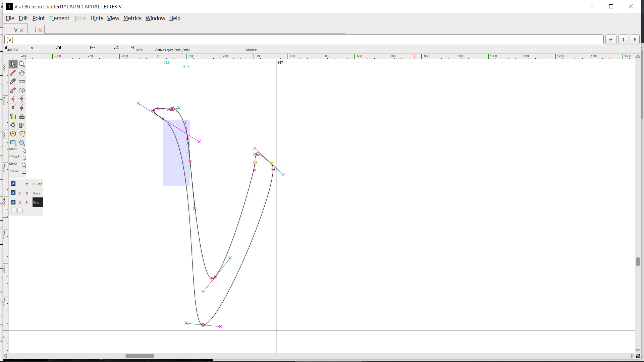Screen dimensions: 644x362
Task: Open the View menu
Action: [113, 18]
